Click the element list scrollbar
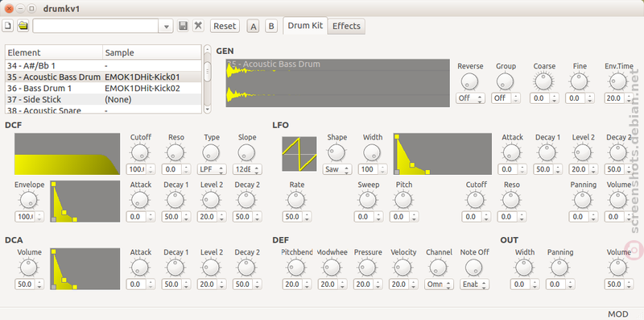The width and height of the screenshot is (644, 320). 208,79
